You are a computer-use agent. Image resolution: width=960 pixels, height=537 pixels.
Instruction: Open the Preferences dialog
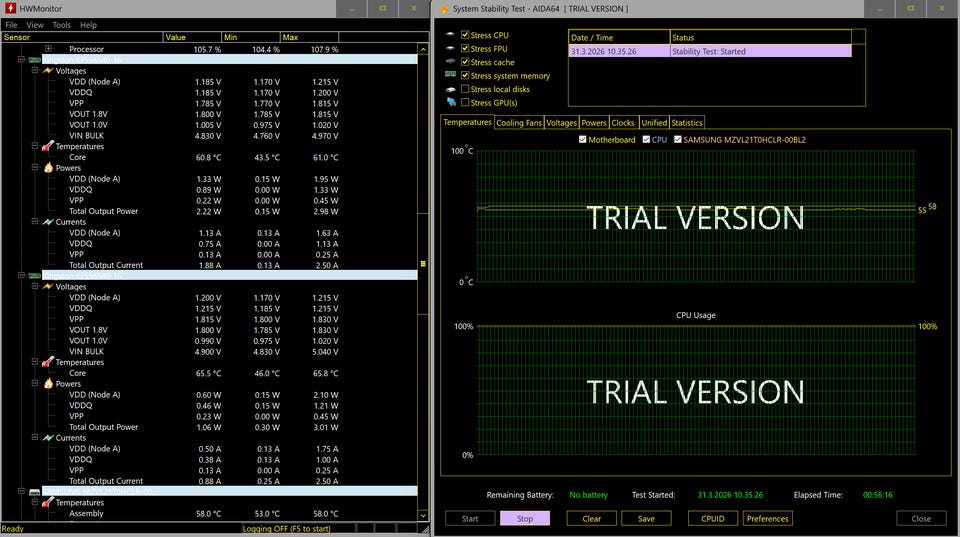pyautogui.click(x=767, y=518)
